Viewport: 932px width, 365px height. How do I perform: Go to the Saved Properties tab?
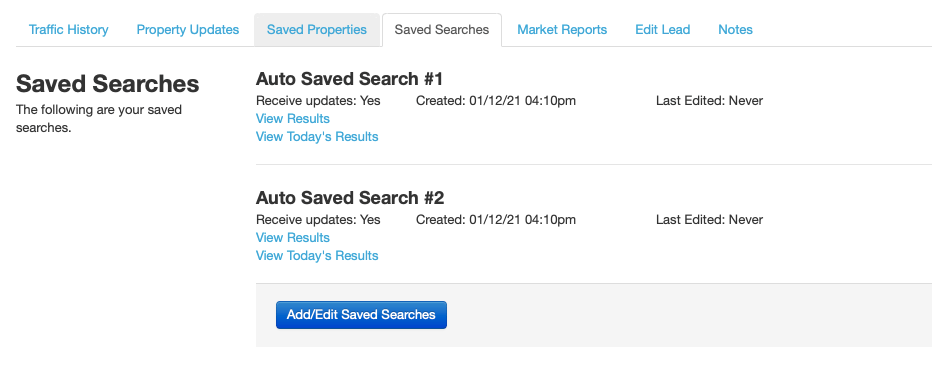pos(317,30)
